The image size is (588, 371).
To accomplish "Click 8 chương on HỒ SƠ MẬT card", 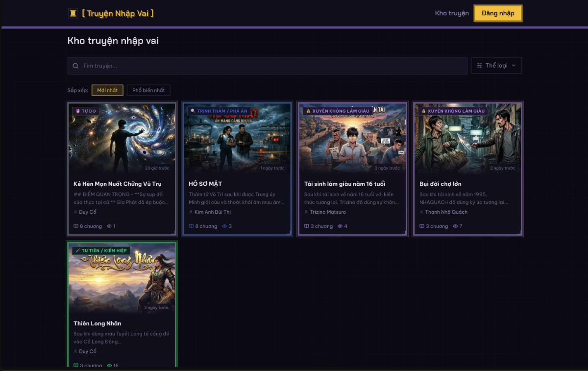I will pos(206,226).
